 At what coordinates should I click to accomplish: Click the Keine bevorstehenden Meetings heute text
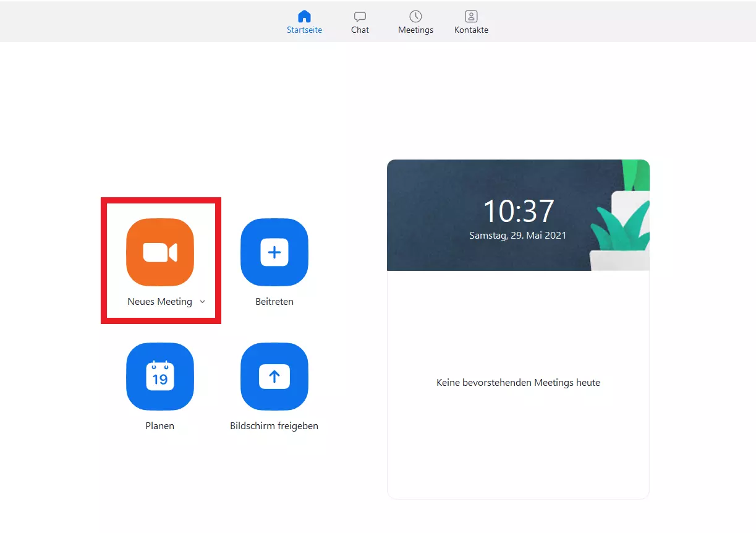(518, 383)
